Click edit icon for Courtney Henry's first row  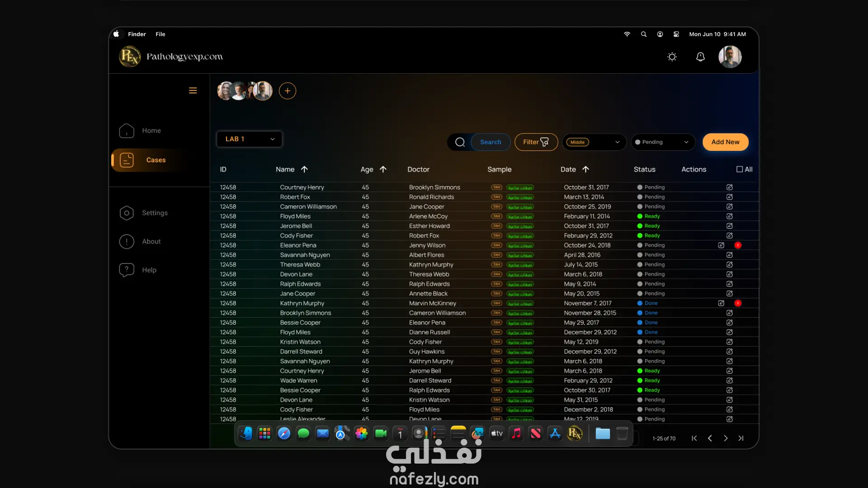coord(729,187)
